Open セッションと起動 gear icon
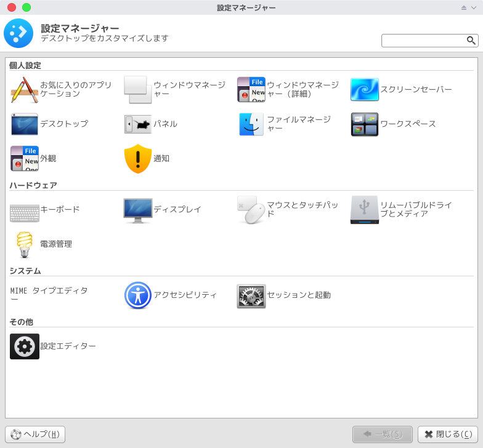 pyautogui.click(x=251, y=296)
